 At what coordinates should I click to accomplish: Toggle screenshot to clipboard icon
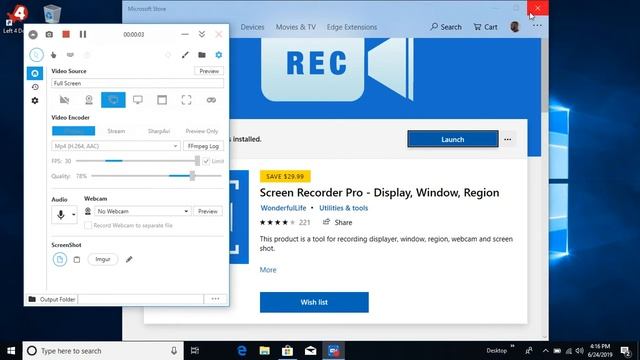click(77, 260)
